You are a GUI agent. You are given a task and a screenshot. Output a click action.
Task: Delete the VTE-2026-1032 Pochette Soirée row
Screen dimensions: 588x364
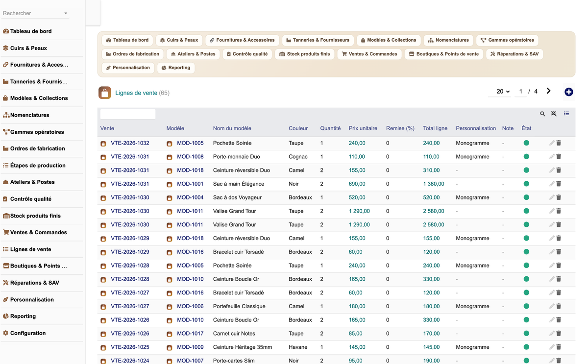[x=559, y=143]
